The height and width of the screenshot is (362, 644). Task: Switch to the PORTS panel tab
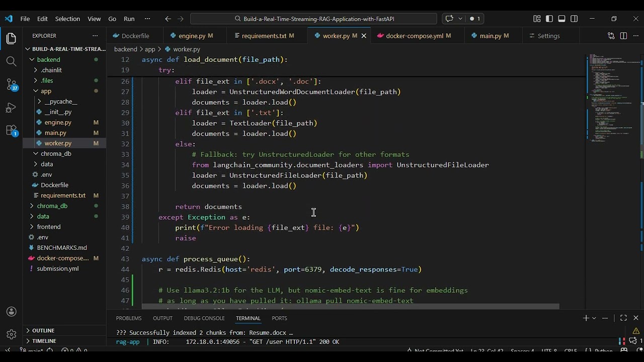tap(279, 318)
